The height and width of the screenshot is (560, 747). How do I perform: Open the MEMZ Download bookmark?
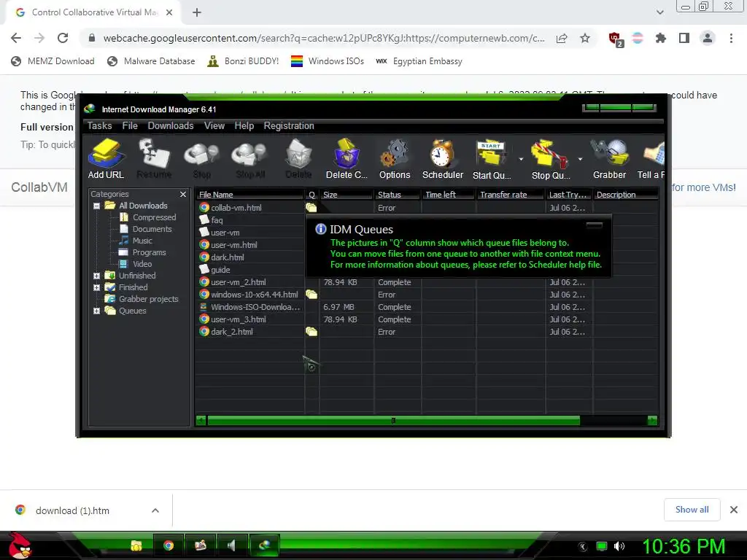pyautogui.click(x=53, y=61)
